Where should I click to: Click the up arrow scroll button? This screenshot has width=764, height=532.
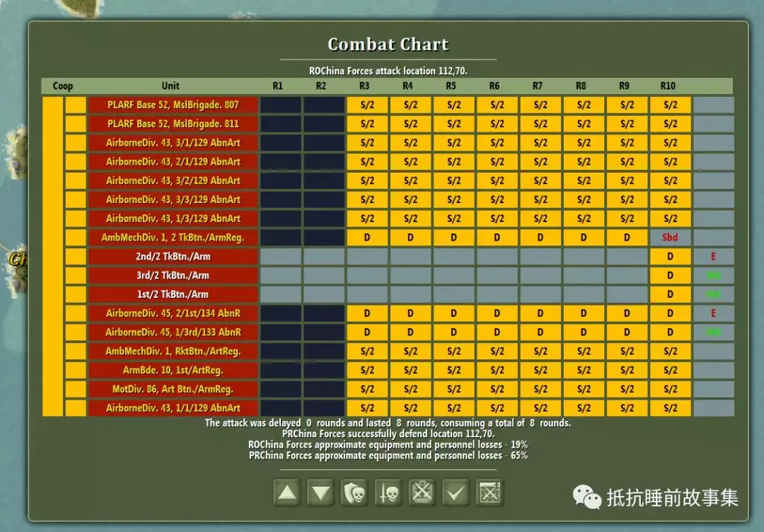pyautogui.click(x=287, y=493)
